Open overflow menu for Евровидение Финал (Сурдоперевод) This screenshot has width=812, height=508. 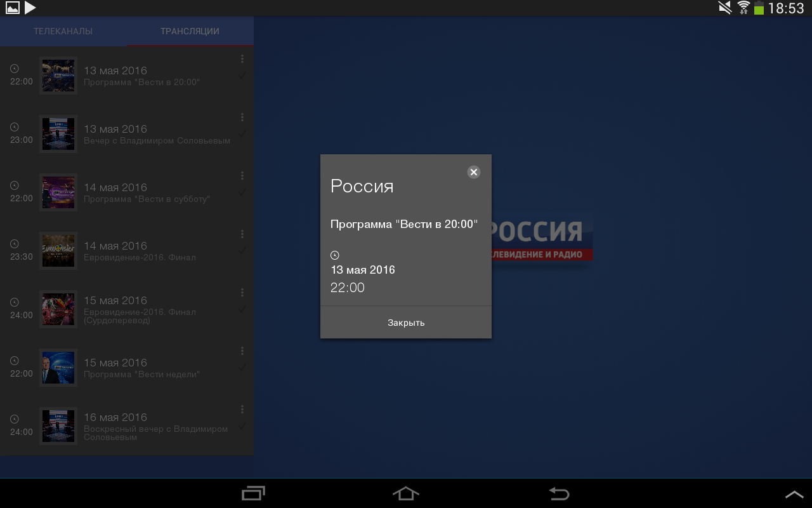242,292
